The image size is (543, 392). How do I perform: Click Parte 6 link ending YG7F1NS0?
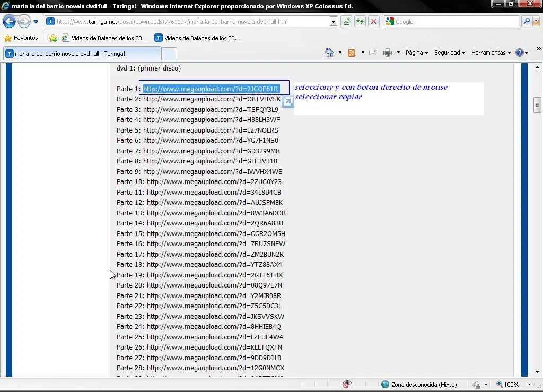(x=211, y=140)
